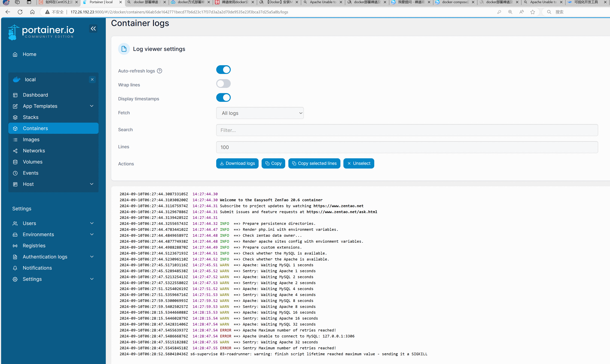
Task: Enable the Wrap lines toggle
Action: pos(223,84)
